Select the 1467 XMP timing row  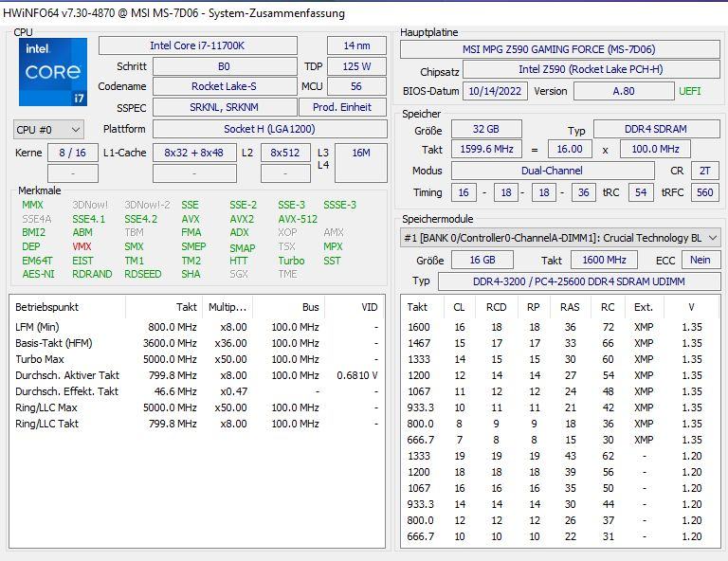pyautogui.click(x=560, y=343)
